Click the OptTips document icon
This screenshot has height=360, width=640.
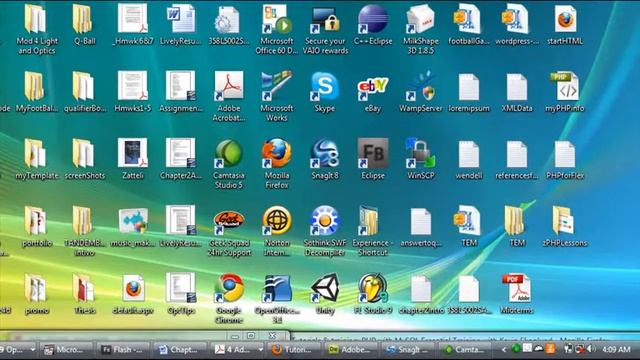click(x=181, y=289)
